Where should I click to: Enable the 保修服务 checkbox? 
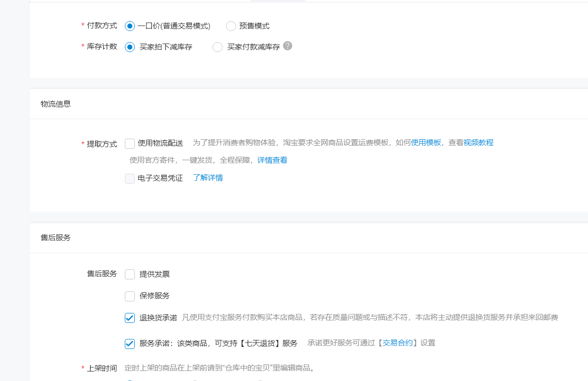point(130,296)
